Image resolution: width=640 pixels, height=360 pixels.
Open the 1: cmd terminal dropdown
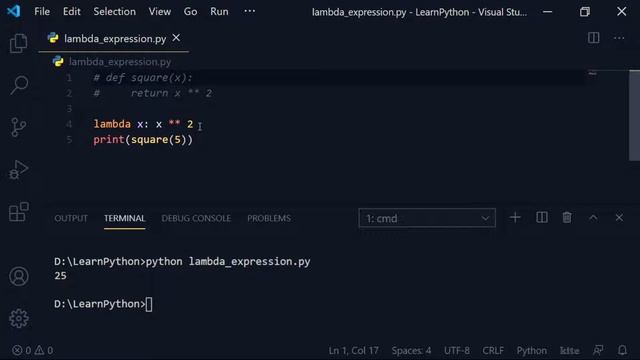427,218
